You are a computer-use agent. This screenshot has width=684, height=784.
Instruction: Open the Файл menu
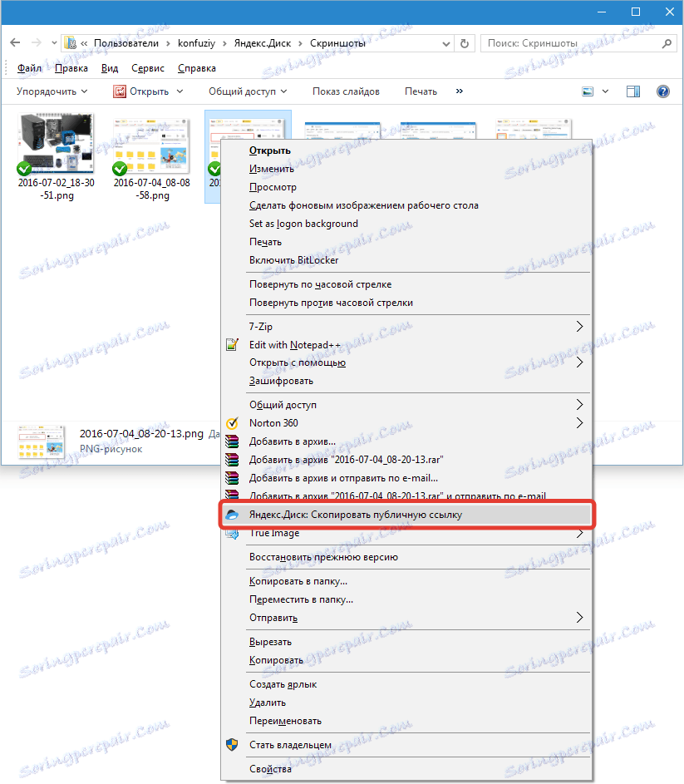31,67
